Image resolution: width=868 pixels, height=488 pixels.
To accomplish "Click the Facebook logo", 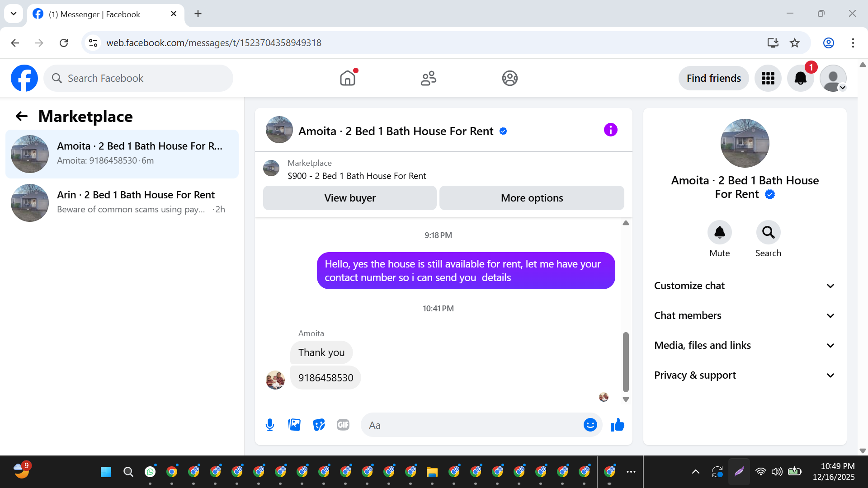I will click(24, 78).
